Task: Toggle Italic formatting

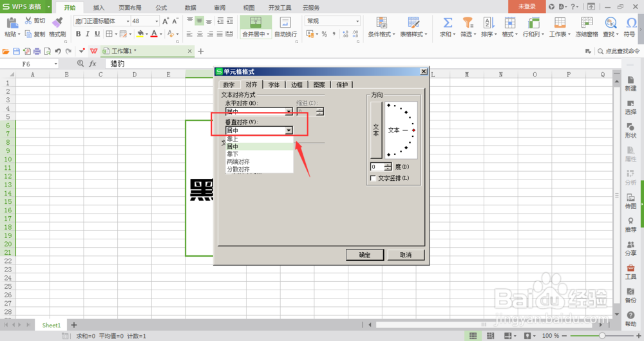Action: (88, 34)
